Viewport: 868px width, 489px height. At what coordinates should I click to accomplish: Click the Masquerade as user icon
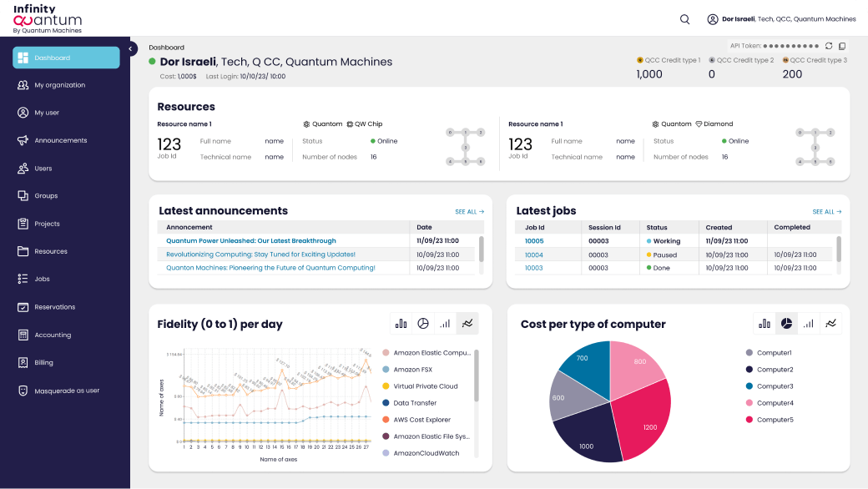(23, 391)
